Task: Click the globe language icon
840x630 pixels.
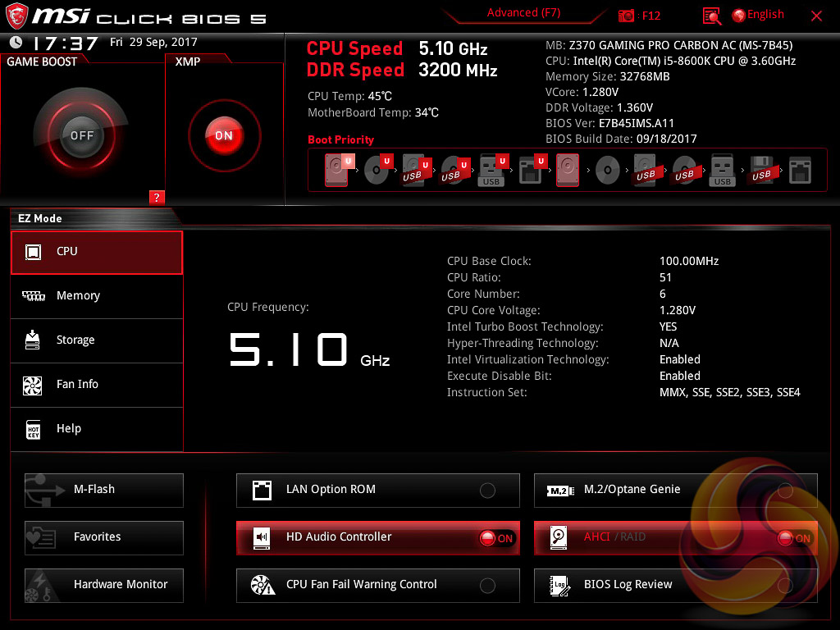Action: point(738,16)
